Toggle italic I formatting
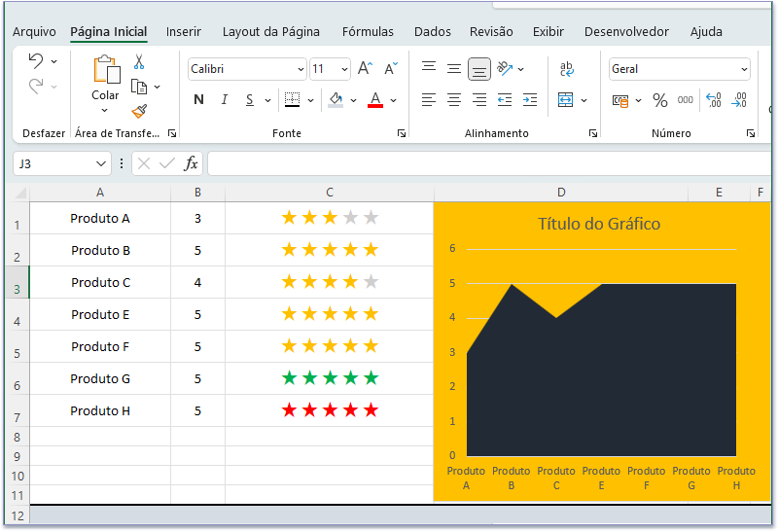 pyautogui.click(x=225, y=100)
